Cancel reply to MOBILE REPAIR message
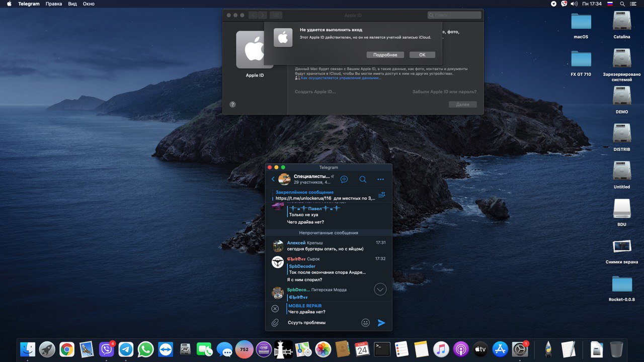This screenshot has width=644, height=362. (x=275, y=309)
